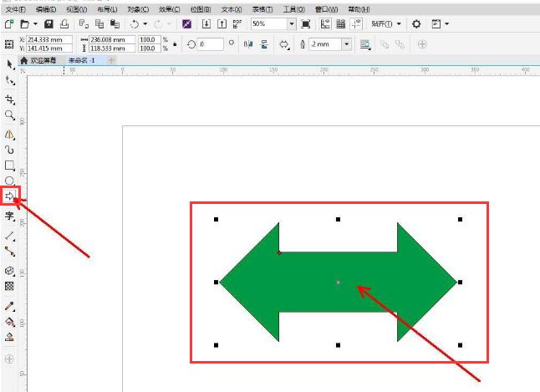Select the Rectangle tool
Screen dimensions: 540x392
(9, 165)
